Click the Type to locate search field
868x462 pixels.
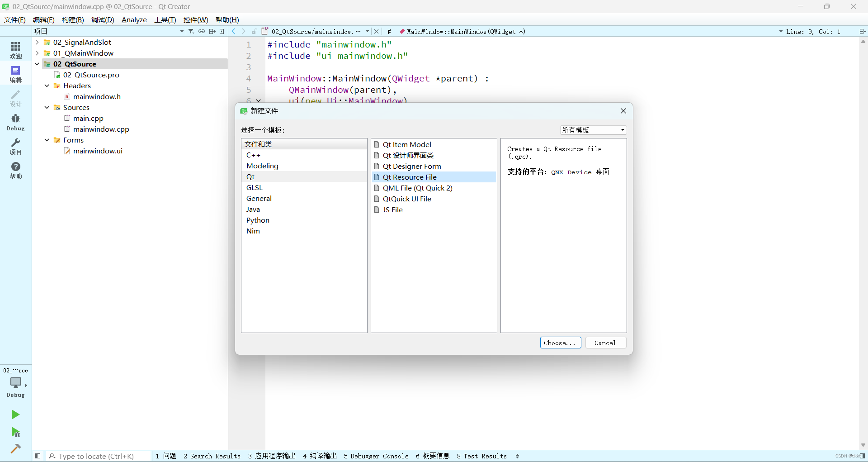(x=99, y=456)
